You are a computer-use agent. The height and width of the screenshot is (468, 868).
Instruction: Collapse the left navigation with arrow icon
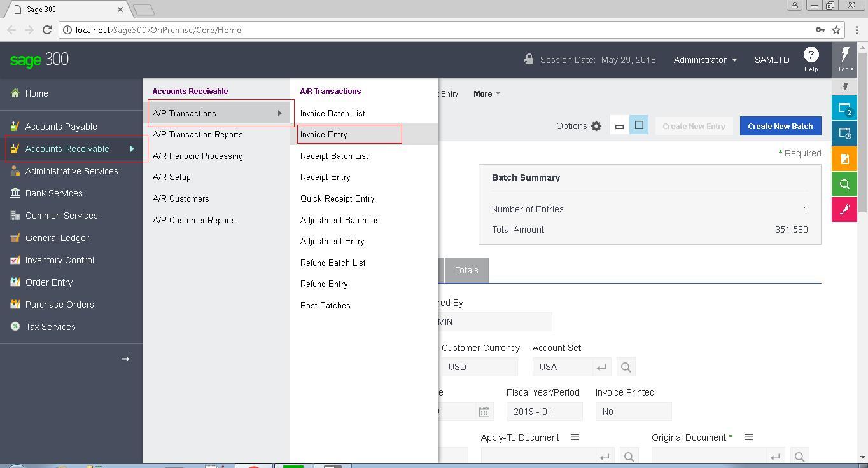point(125,359)
